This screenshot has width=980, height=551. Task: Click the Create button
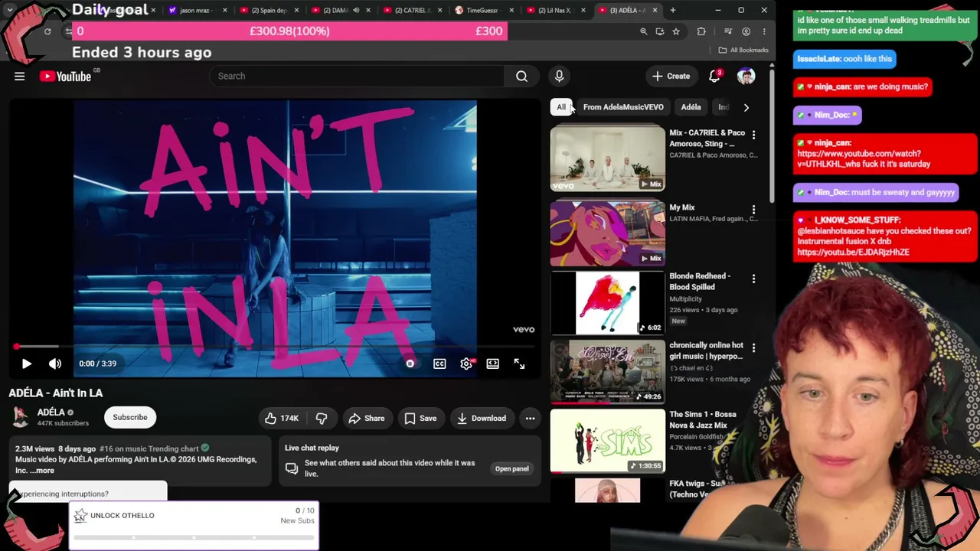pyautogui.click(x=671, y=76)
